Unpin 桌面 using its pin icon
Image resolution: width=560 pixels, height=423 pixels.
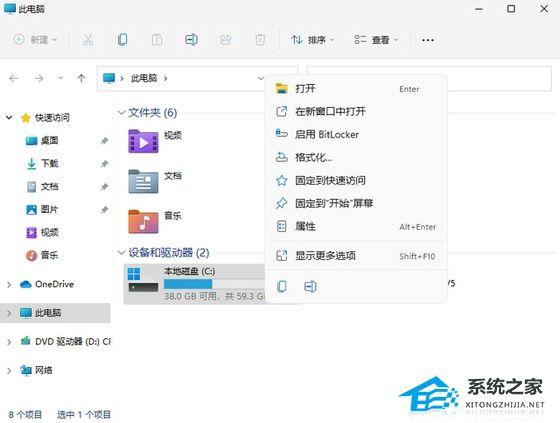tap(104, 141)
